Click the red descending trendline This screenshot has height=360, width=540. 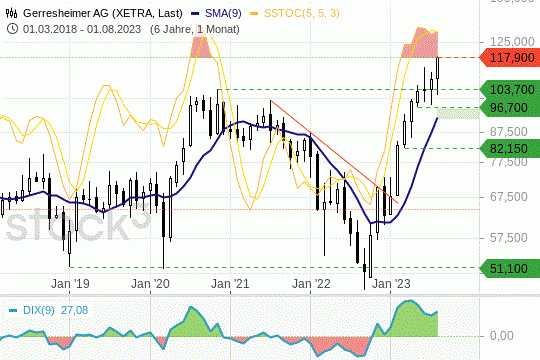pyautogui.click(x=334, y=152)
